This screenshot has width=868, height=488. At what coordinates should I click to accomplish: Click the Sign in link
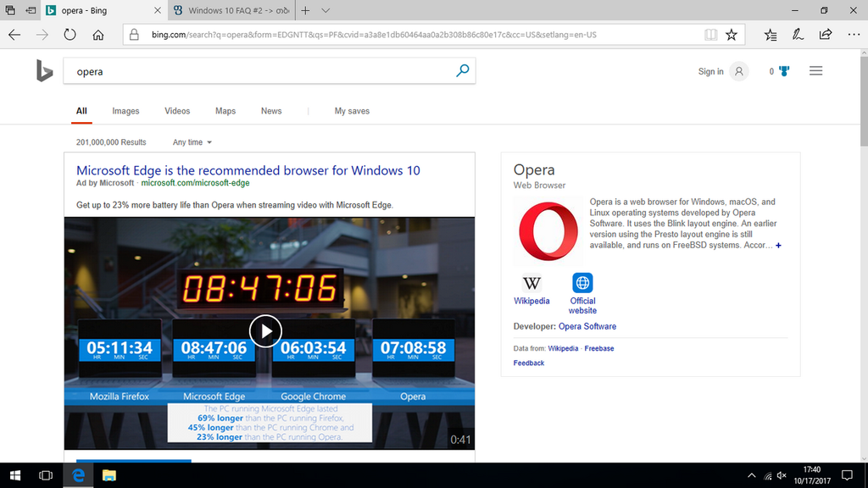711,71
